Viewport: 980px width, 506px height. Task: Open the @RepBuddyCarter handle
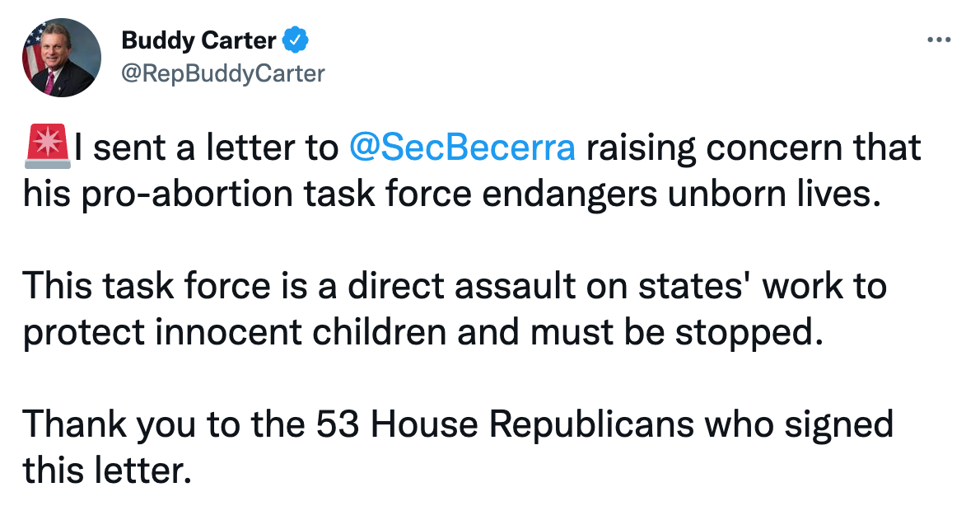pyautogui.click(x=222, y=73)
